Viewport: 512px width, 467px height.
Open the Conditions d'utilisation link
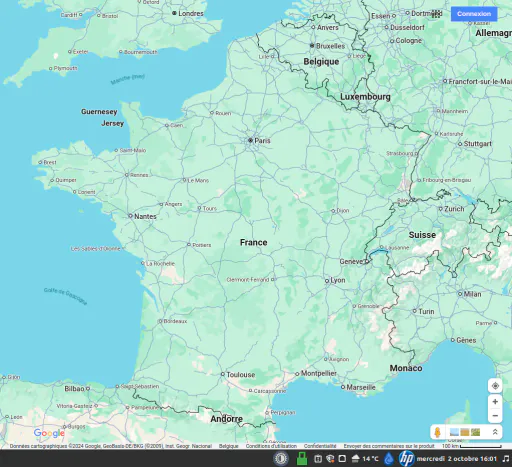pos(271,446)
